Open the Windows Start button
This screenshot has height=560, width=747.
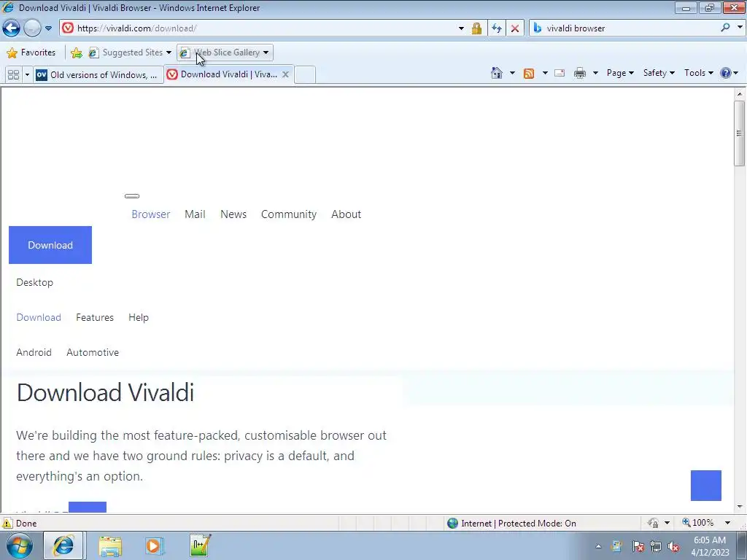(20, 545)
